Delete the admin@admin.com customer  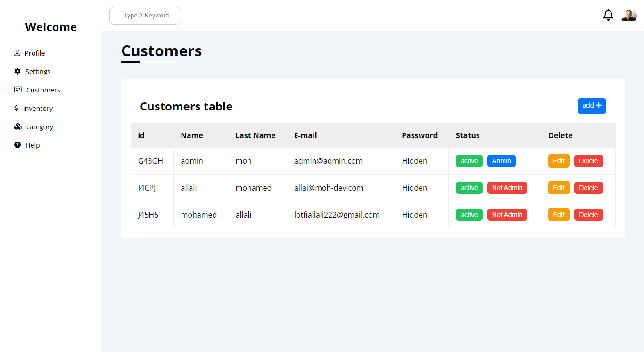pos(588,161)
